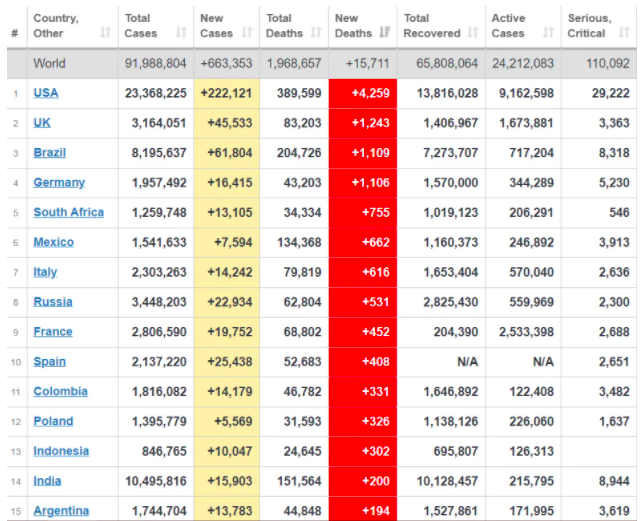Click Argentina new cases +13,783
Screen dimensions: 640x521
pos(230,511)
